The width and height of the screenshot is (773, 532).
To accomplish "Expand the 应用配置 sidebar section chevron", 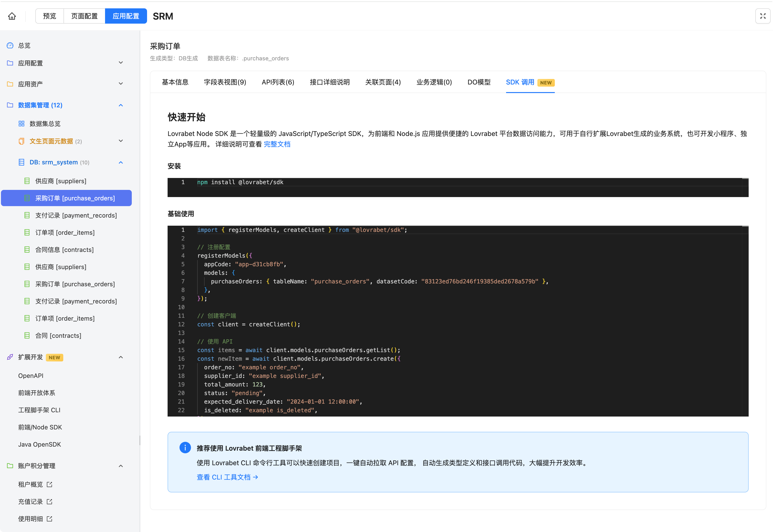I will click(121, 63).
